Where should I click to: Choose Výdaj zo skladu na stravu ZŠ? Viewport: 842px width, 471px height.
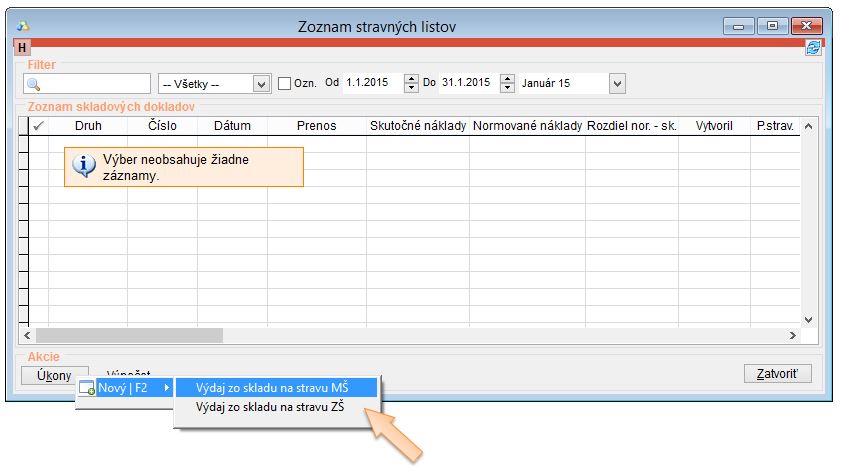(x=275, y=408)
